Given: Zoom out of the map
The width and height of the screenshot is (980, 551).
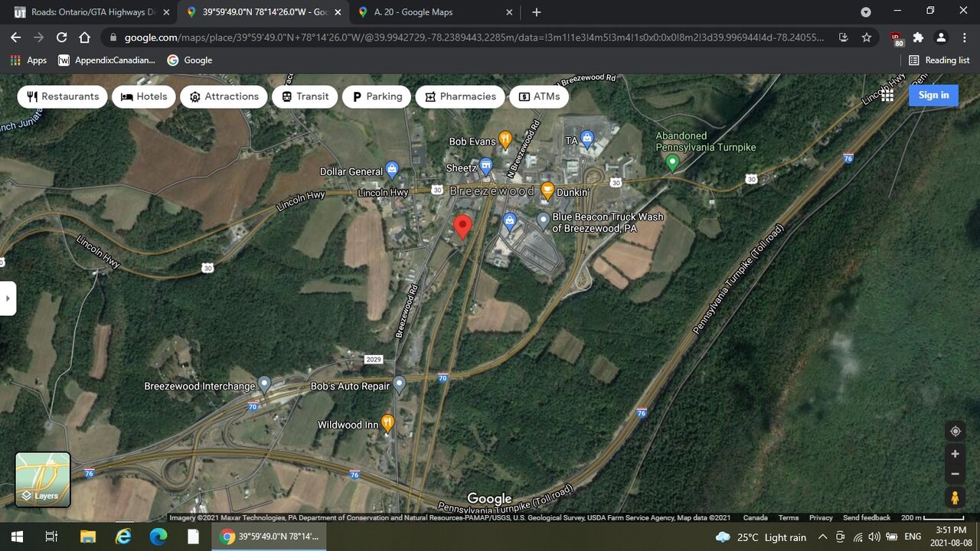Looking at the screenshot, I should coord(955,474).
